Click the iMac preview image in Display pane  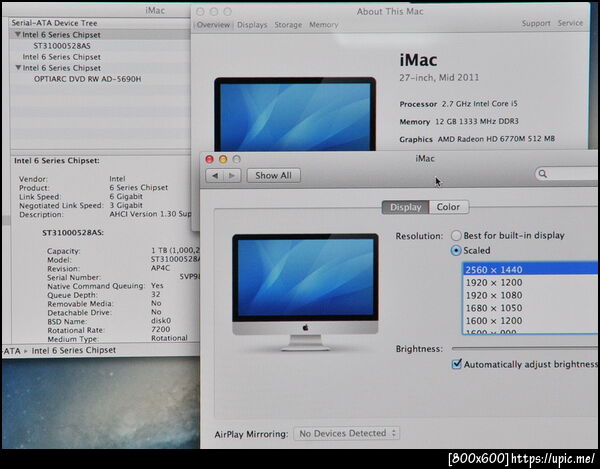click(305, 293)
